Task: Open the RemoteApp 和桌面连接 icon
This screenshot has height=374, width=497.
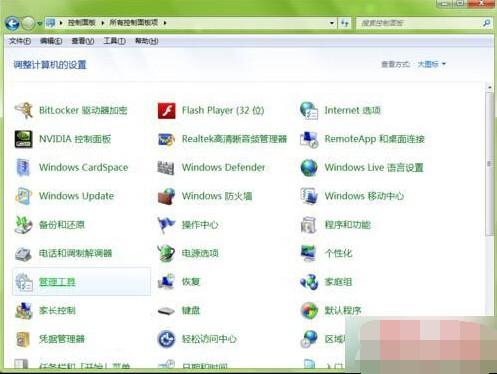Action: coord(309,139)
